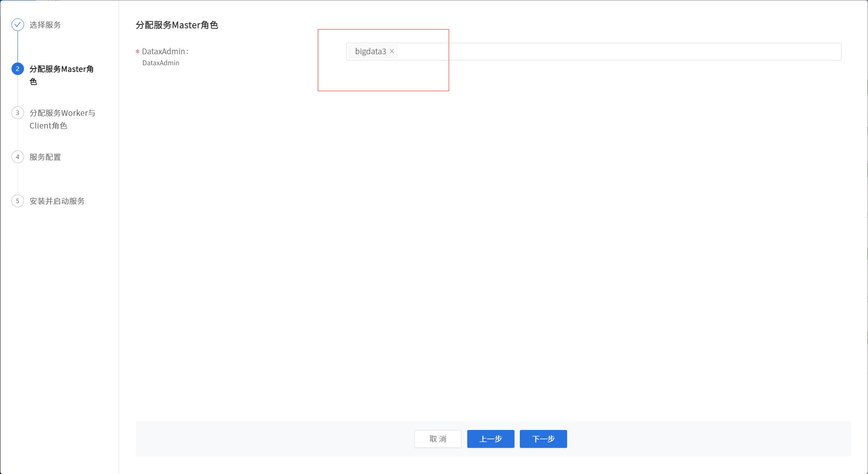Click the step 2 circle icon

click(x=18, y=69)
